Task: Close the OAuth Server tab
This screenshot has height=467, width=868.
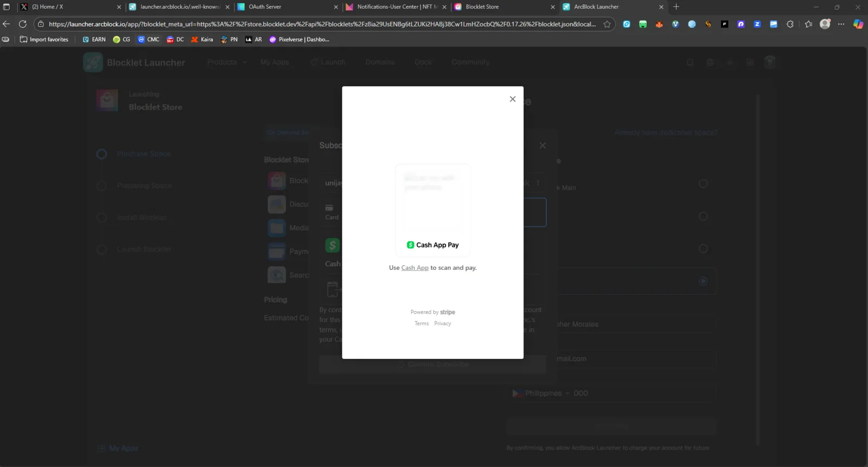Action: pyautogui.click(x=336, y=7)
